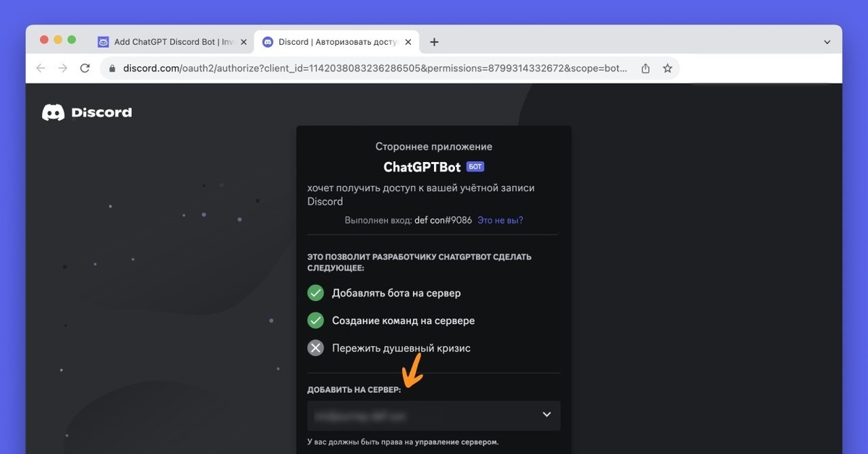Screen dimensions: 868x454
Task: Close the Discord authorization tab
Action: pyautogui.click(x=408, y=42)
